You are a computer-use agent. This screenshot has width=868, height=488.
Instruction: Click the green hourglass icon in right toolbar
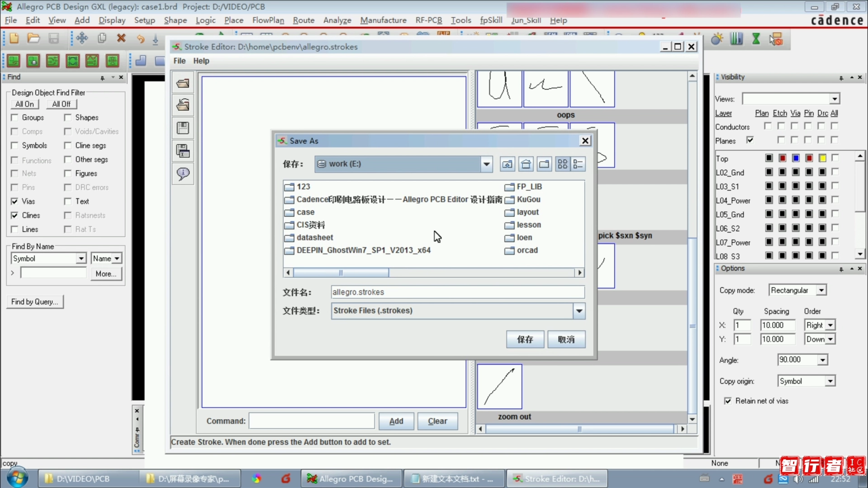756,39
